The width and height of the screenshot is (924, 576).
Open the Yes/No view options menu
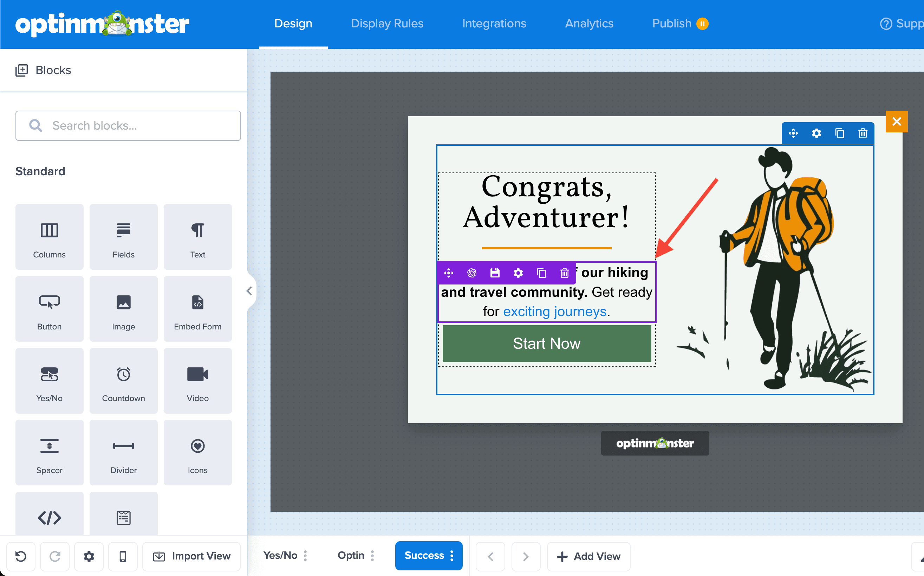coord(305,555)
